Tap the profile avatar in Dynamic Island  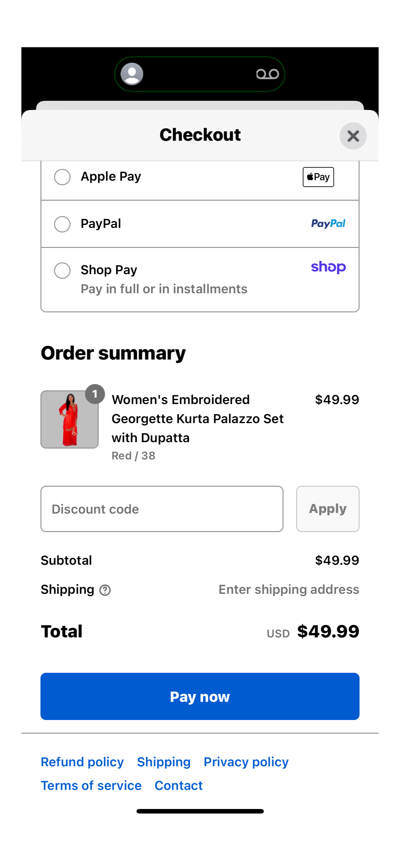click(132, 74)
